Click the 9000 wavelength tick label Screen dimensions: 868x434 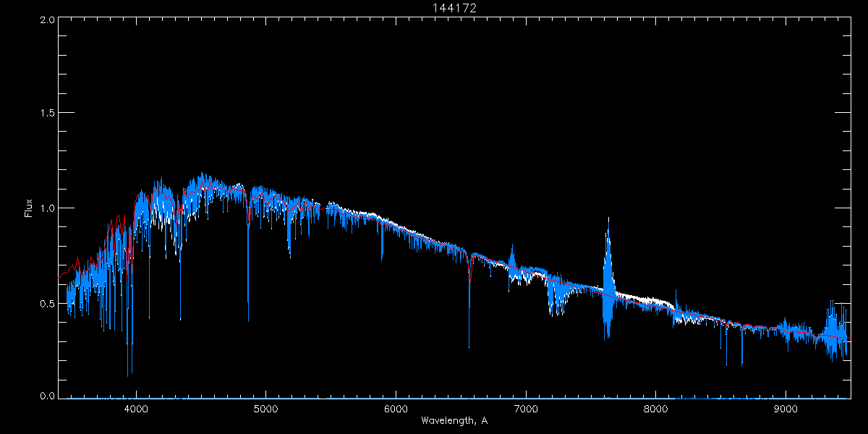click(786, 409)
